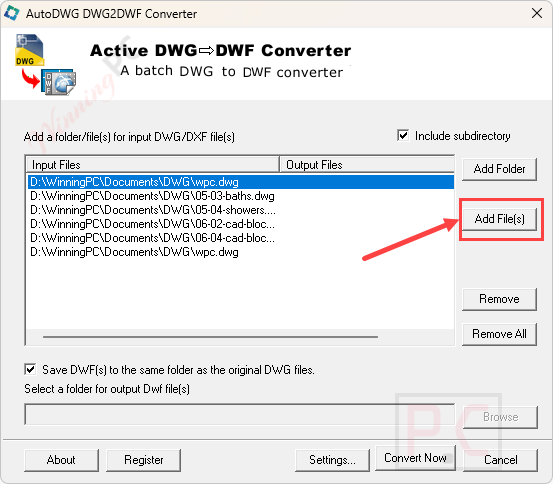The image size is (553, 484).
Task: Start conversion with Convert Now
Action: coord(415,458)
